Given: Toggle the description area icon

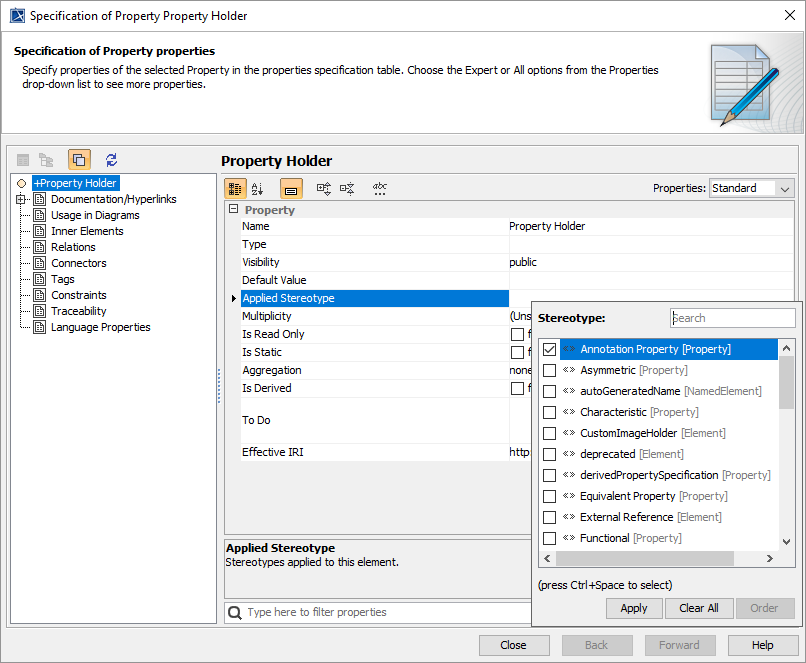Looking at the screenshot, I should pyautogui.click(x=291, y=188).
